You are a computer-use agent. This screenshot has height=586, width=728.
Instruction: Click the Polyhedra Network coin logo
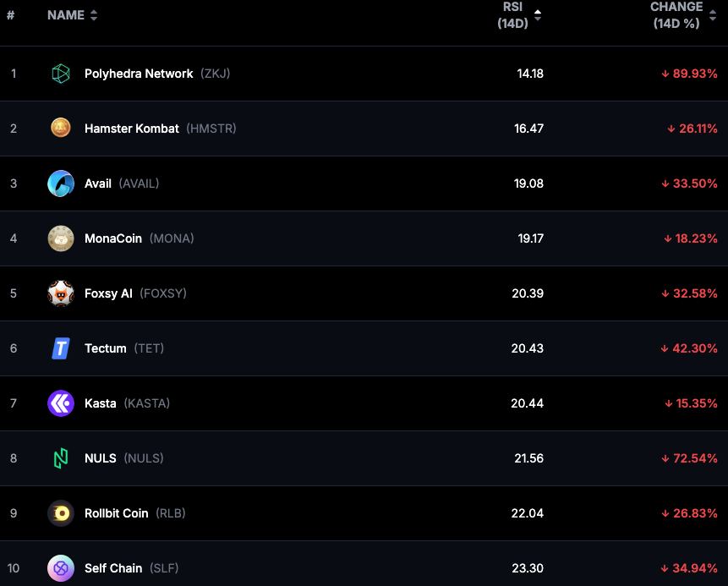click(61, 74)
